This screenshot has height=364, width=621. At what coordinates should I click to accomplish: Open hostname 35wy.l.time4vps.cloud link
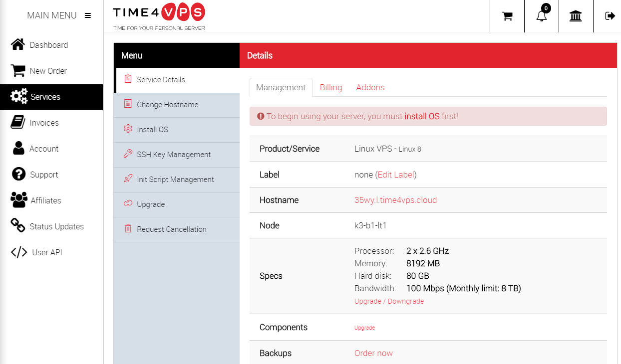[395, 200]
